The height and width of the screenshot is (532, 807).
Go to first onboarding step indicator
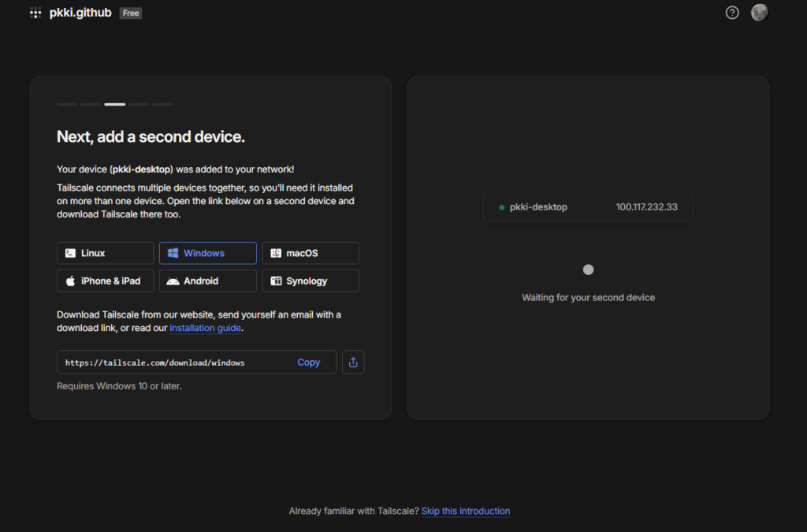point(67,104)
